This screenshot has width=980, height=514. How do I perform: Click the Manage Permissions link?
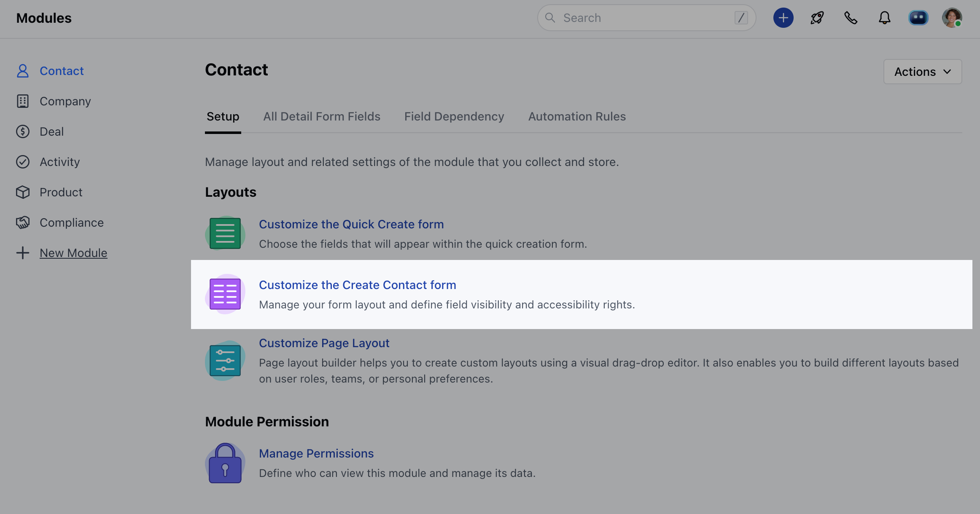point(316,454)
